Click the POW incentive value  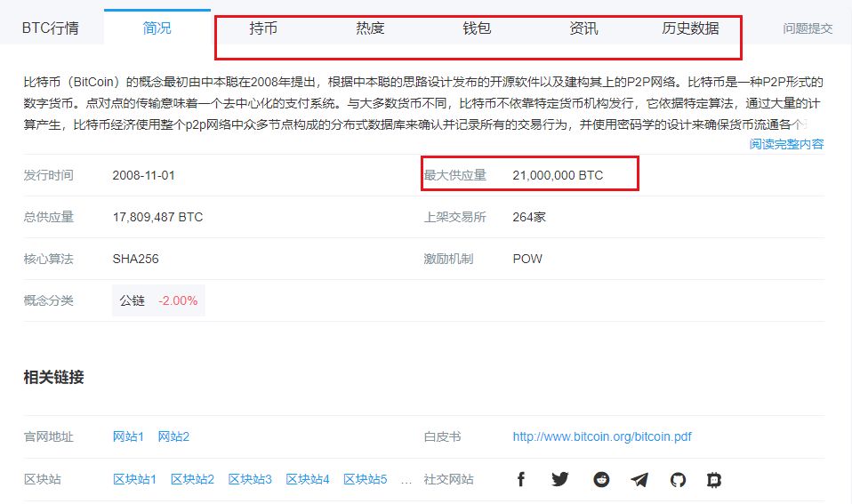point(527,259)
